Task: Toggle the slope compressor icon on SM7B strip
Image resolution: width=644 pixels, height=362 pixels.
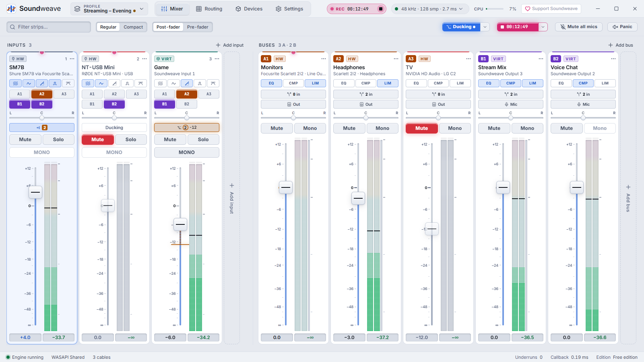Action: coord(42,83)
